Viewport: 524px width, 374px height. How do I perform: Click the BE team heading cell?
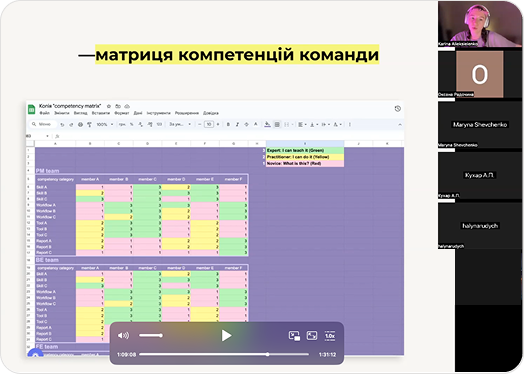(x=47, y=260)
